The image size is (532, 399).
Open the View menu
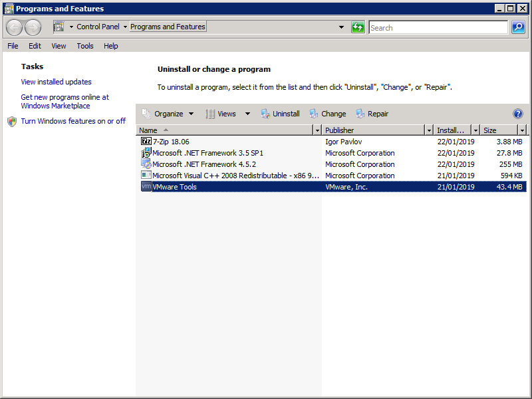pyautogui.click(x=59, y=46)
